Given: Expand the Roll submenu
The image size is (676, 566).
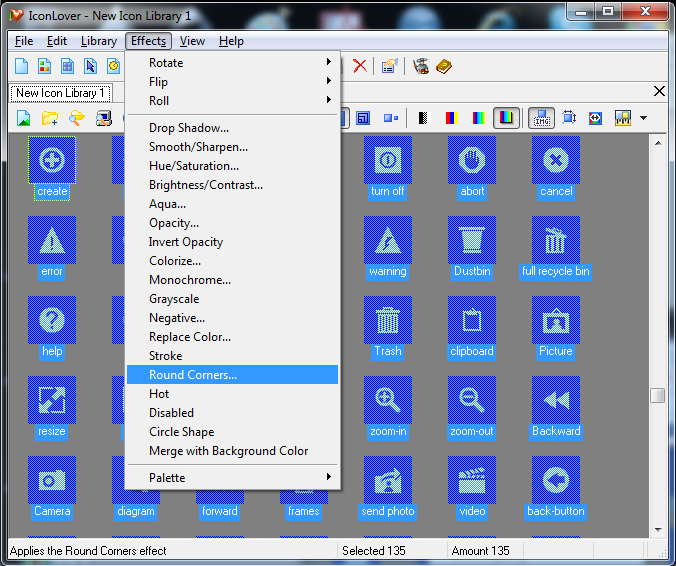Looking at the screenshot, I should pyautogui.click(x=232, y=101).
